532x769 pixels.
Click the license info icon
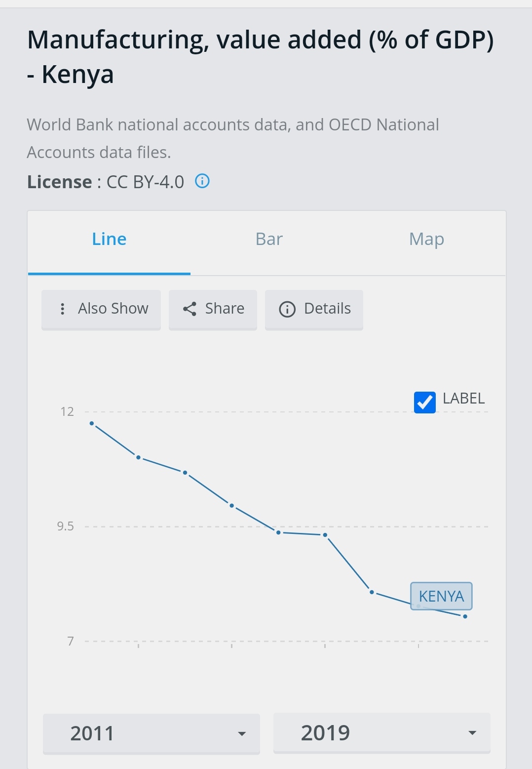pyautogui.click(x=202, y=181)
